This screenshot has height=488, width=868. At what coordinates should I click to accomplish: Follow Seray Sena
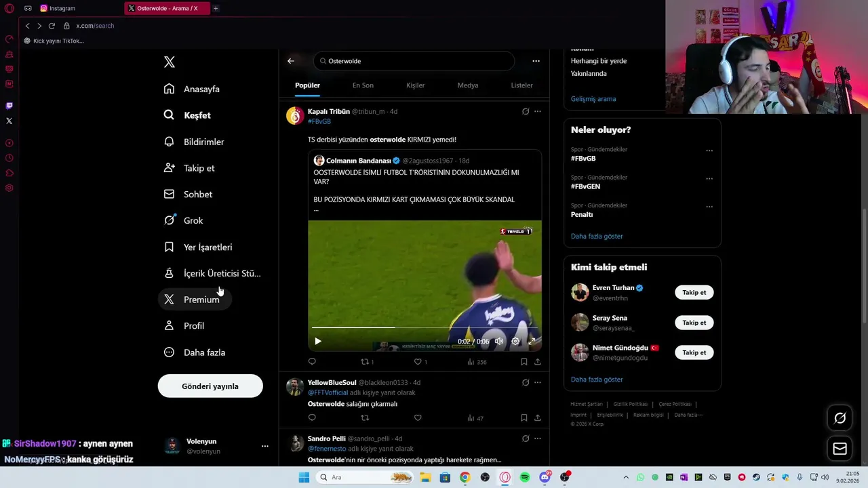tap(694, 323)
